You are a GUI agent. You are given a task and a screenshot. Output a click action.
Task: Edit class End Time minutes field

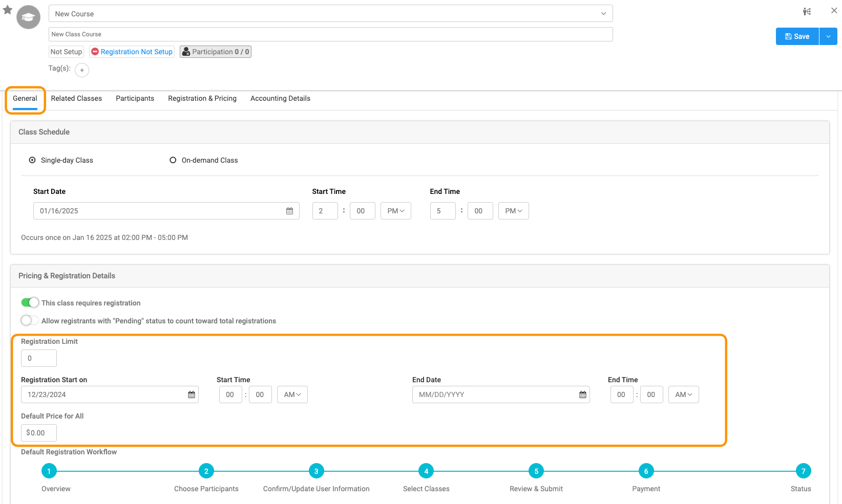[x=480, y=211]
